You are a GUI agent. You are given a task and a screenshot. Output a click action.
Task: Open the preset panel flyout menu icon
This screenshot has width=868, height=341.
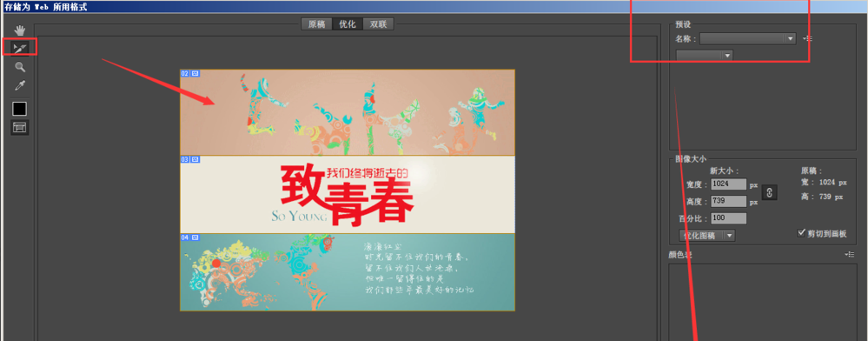pos(807,38)
